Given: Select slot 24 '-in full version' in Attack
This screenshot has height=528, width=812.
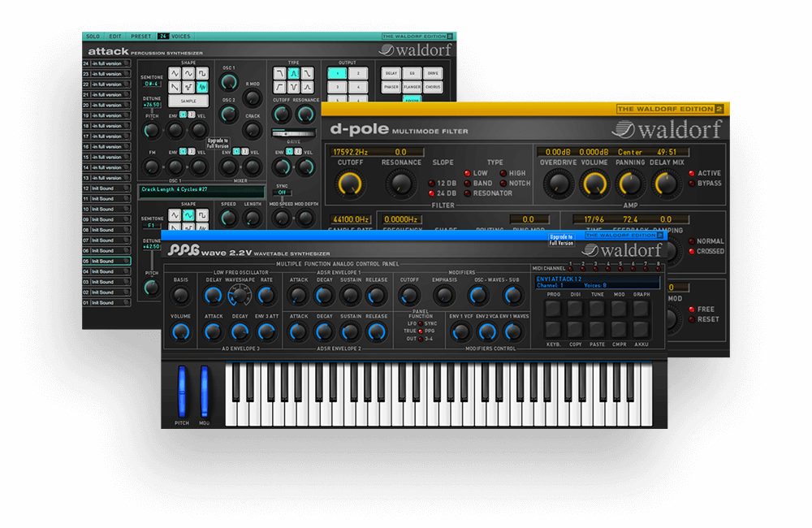Looking at the screenshot, I should [106, 63].
